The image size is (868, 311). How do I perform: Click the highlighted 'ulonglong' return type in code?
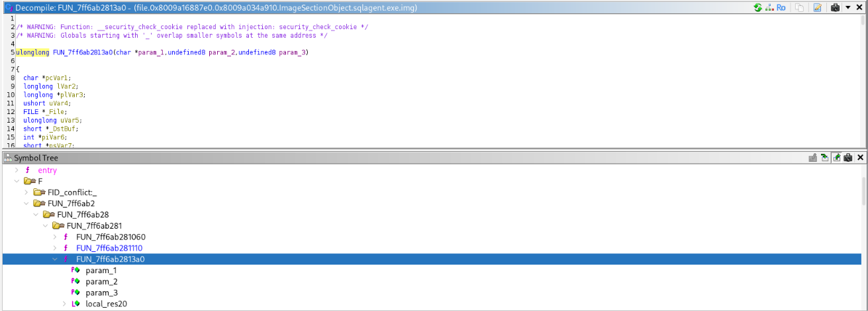(x=32, y=52)
